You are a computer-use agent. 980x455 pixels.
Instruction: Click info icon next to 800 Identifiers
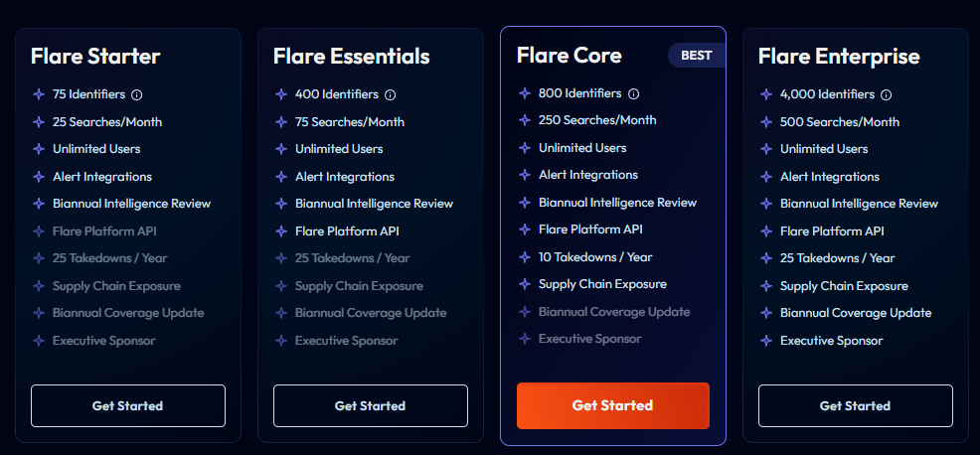tap(633, 94)
